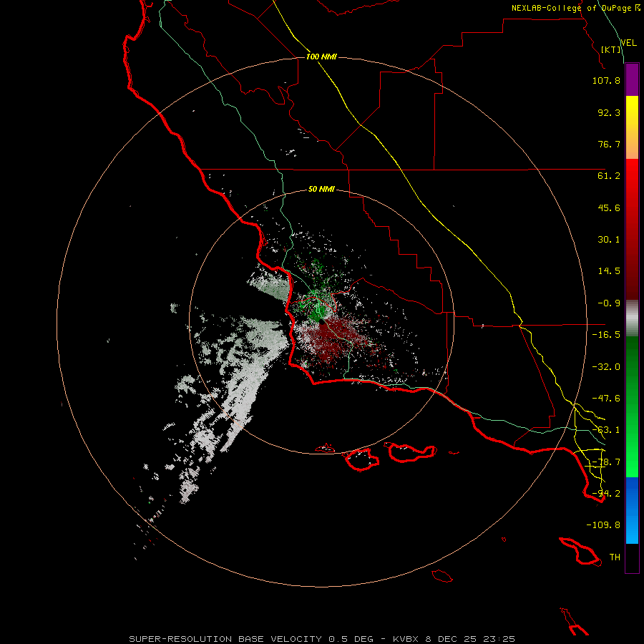Click the -16.5 velocity scale value
Image resolution: width=644 pixels, height=644 pixels.
coord(606,335)
